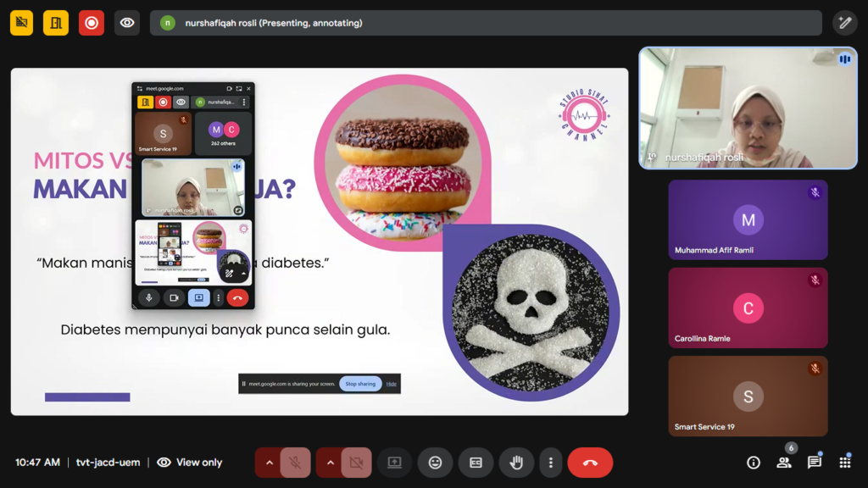Screen dimensions: 868x488
Task: Click the red recording indicator icon
Action: [x=92, y=23]
